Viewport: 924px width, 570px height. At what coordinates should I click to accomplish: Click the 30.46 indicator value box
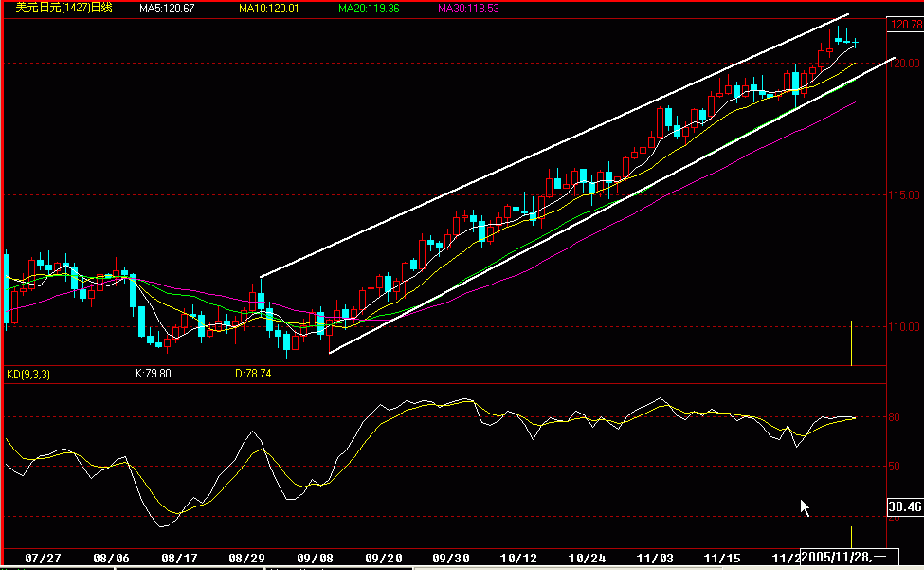click(x=905, y=506)
